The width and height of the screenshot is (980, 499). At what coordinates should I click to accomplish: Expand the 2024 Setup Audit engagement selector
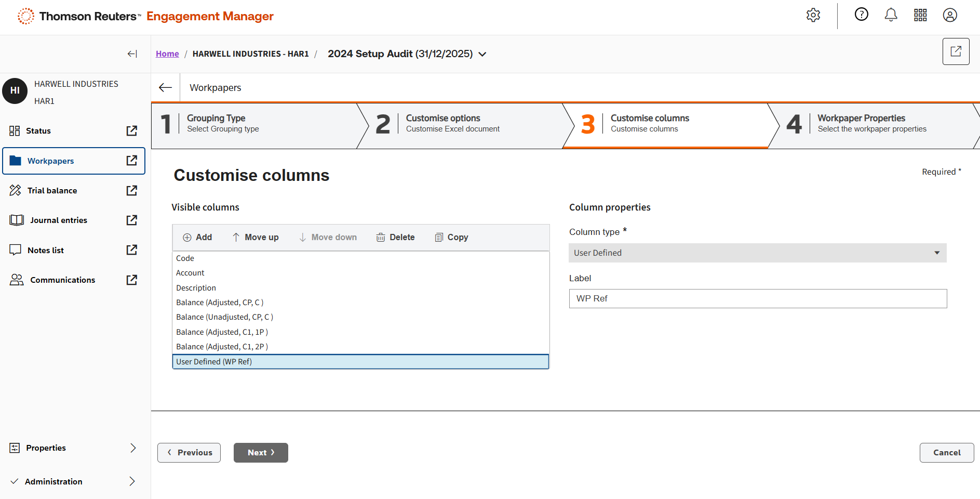[482, 54]
